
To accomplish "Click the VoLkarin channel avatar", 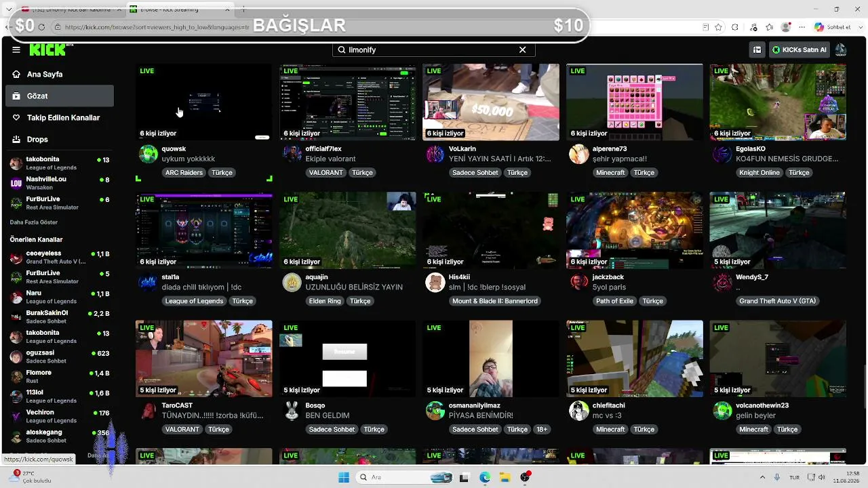I will pyautogui.click(x=435, y=154).
